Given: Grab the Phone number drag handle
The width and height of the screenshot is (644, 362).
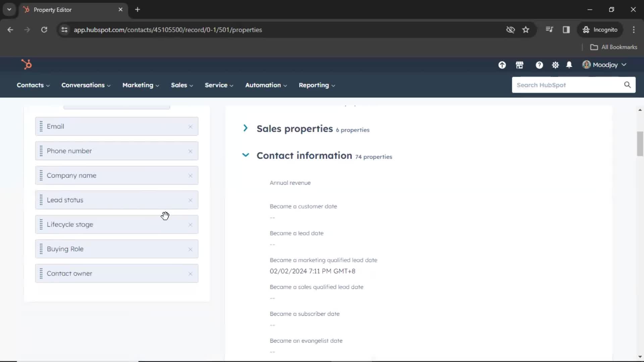Looking at the screenshot, I should (x=41, y=151).
